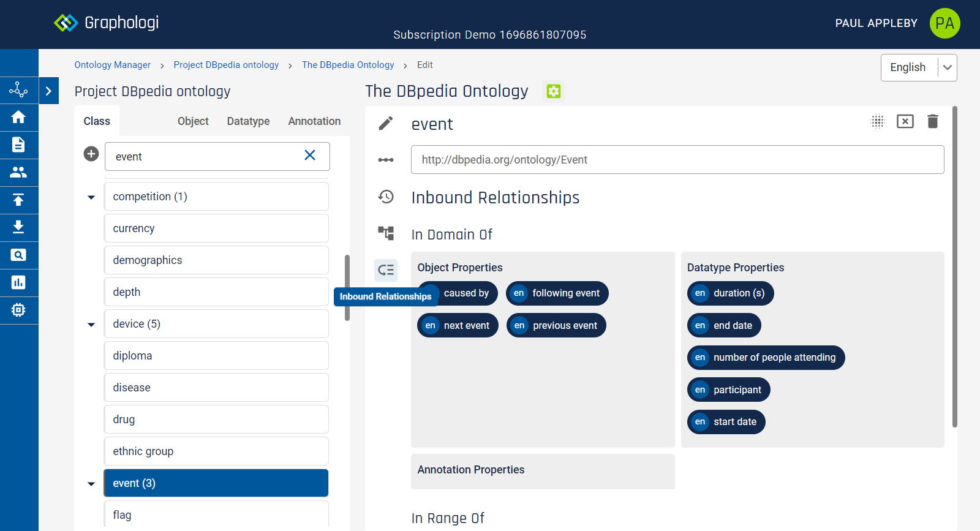Viewport: 980px width, 531px height.
Task: Select diploma class in tree
Action: click(x=216, y=356)
